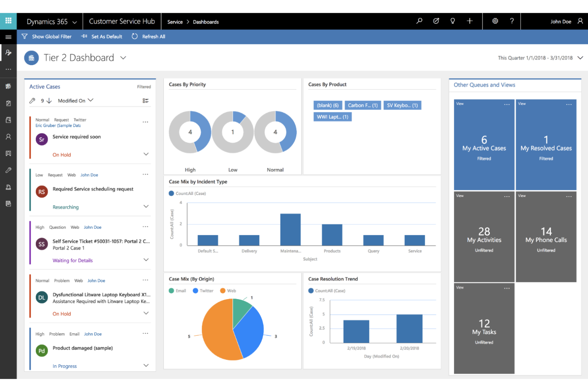Open the task flow checkmark icon
Screen dimensions: 588x392
pyautogui.click(x=436, y=21)
